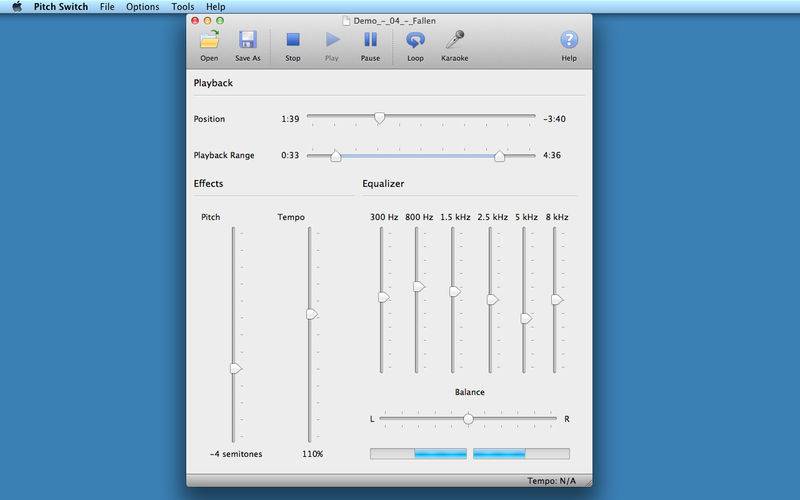800x500 pixels.
Task: Click the left channel level meter
Action: point(418,454)
